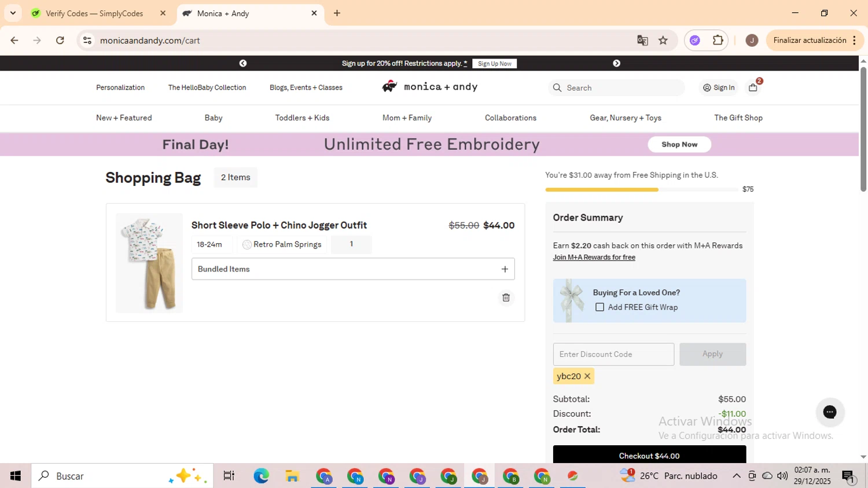The width and height of the screenshot is (868, 488).
Task: Reload the current page
Action: pyautogui.click(x=60, y=41)
